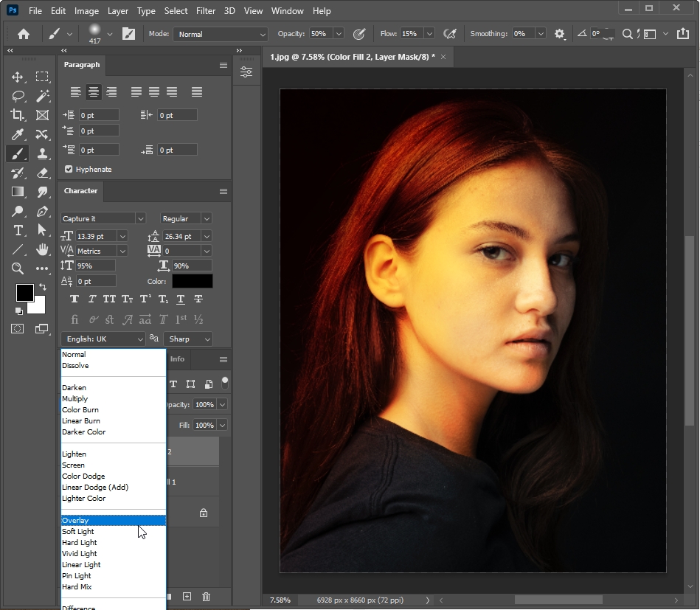700x610 pixels.
Task: Select the Lasso tool
Action: tap(18, 96)
